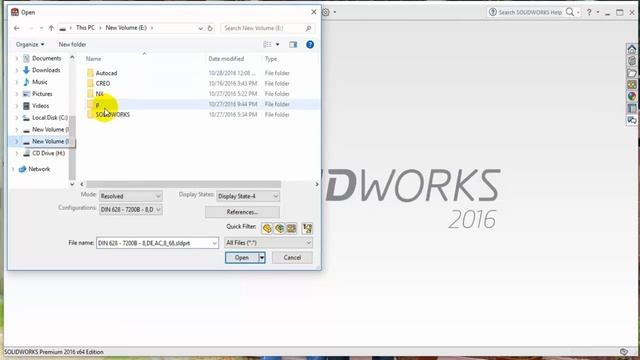The image size is (640, 360).
Task: Click the Type column header
Action: pos(271,59)
